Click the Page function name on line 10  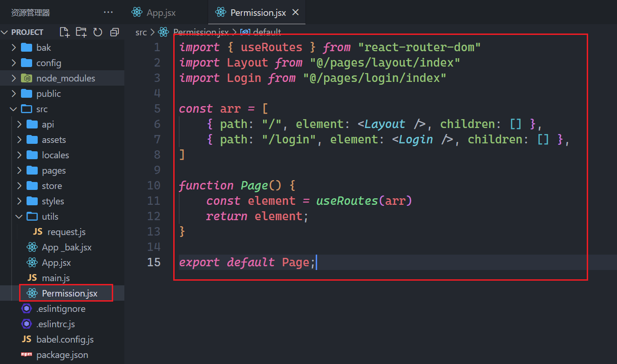pyautogui.click(x=254, y=185)
